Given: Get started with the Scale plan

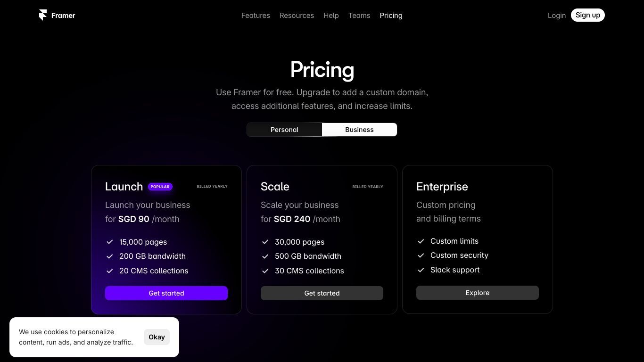Looking at the screenshot, I should tap(322, 293).
